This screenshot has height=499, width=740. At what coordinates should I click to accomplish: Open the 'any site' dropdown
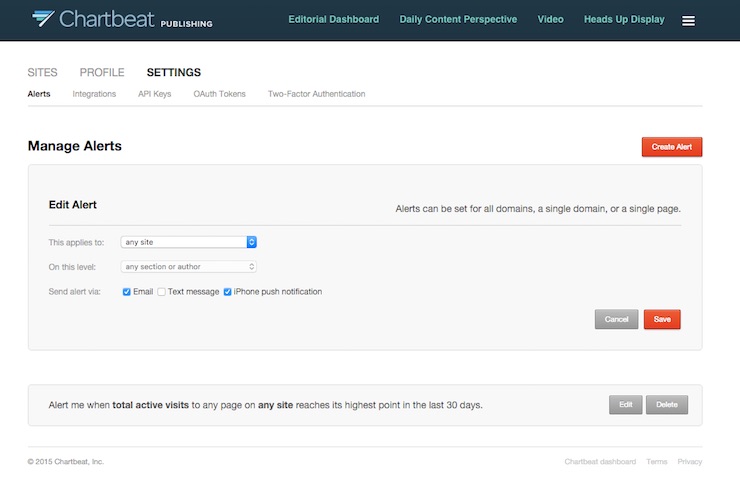point(188,242)
